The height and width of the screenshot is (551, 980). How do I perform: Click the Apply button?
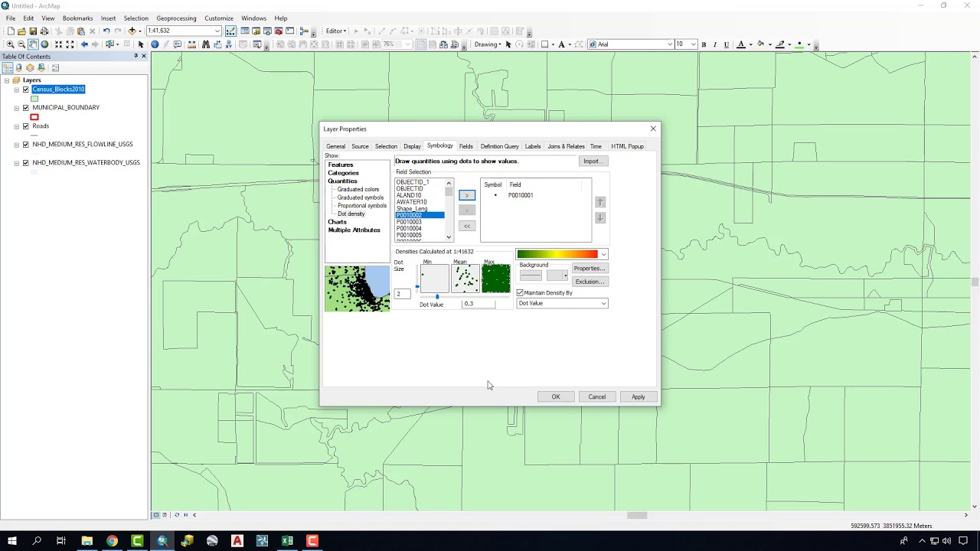(x=639, y=397)
